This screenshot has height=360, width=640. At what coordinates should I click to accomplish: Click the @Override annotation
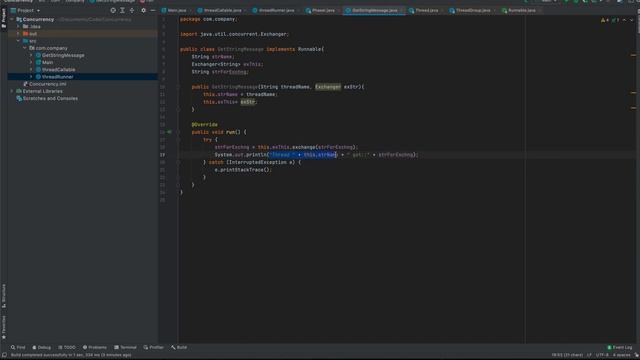pyautogui.click(x=204, y=124)
